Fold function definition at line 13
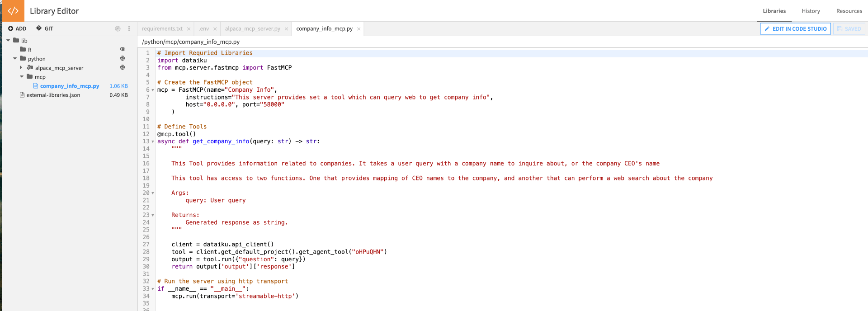 [x=153, y=141]
